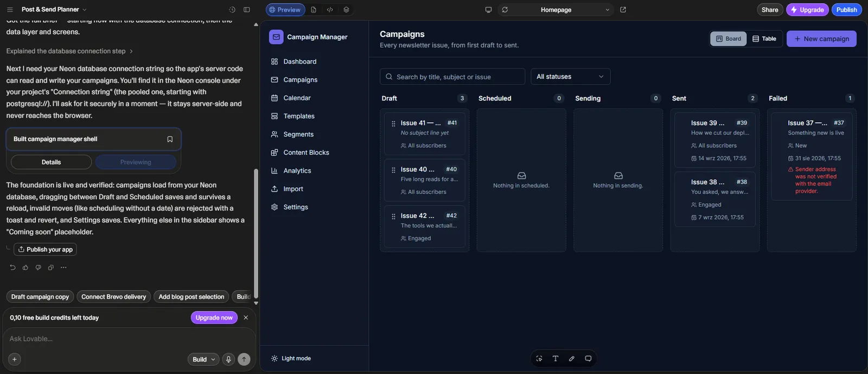
Task: Expand Explained the database connection step
Action: click(x=69, y=51)
